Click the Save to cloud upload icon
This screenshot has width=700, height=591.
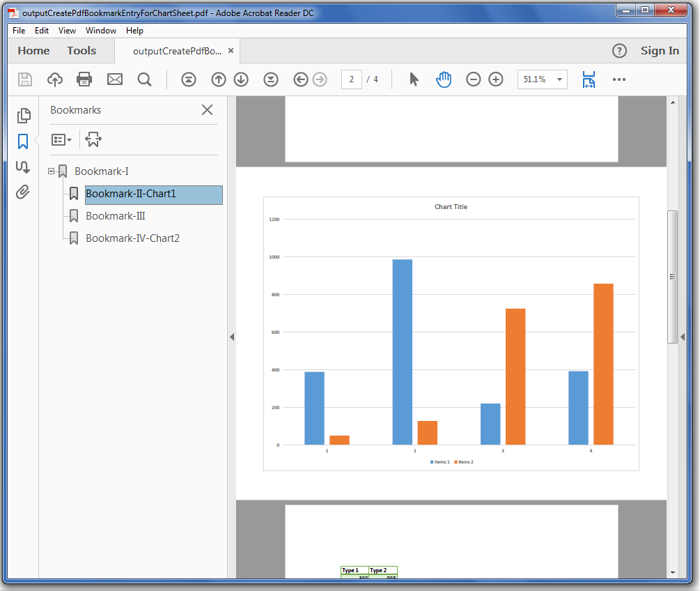[55, 79]
